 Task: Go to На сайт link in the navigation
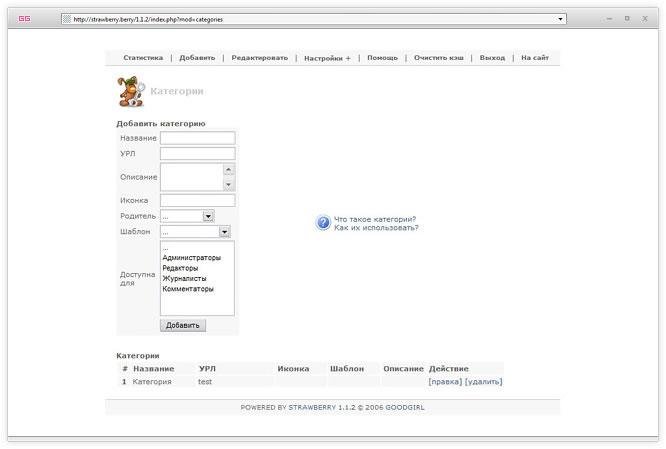tap(535, 58)
